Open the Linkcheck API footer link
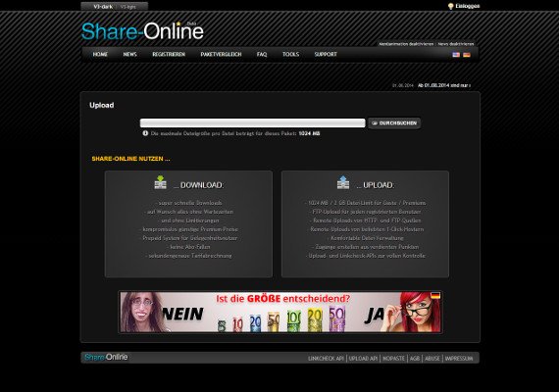Image resolution: width=559 pixels, height=392 pixels. [326, 358]
